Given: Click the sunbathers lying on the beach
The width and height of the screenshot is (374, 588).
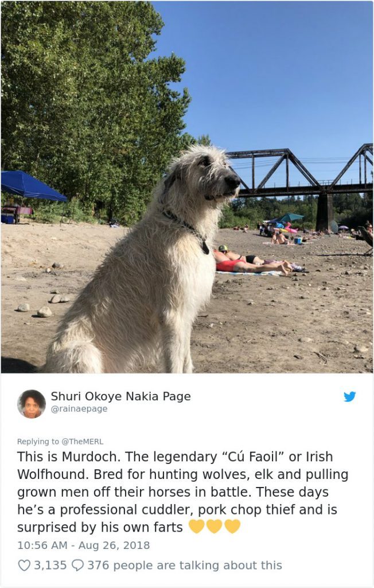Looking at the screenshot, I should [x=255, y=262].
